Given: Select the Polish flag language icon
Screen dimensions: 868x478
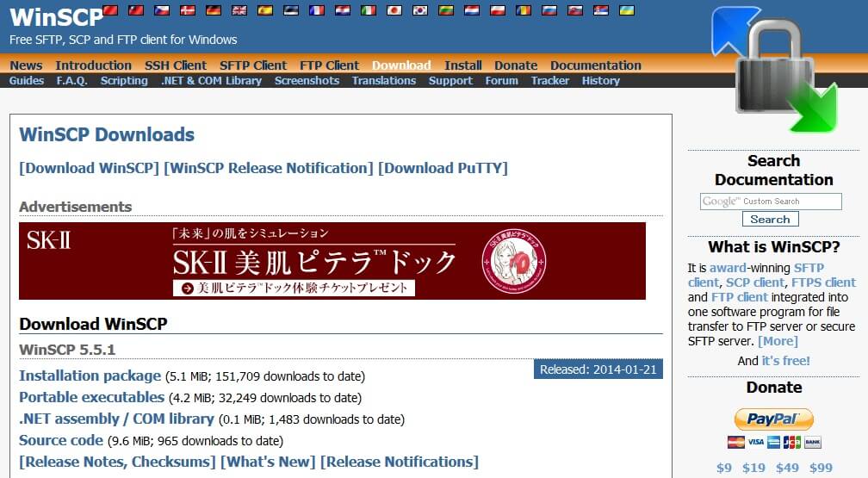Looking at the screenshot, I should pyautogui.click(x=498, y=10).
